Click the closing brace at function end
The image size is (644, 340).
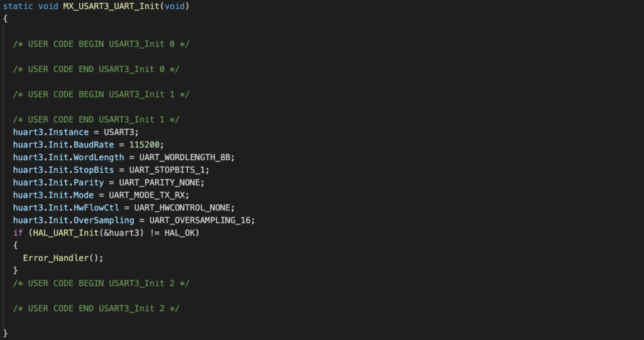(x=5, y=334)
